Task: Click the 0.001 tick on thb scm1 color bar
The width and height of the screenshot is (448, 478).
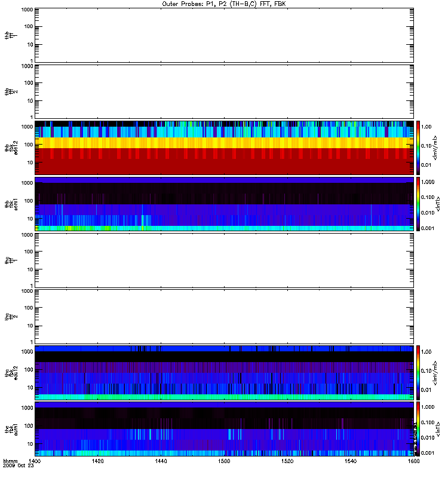Action: 428,228
